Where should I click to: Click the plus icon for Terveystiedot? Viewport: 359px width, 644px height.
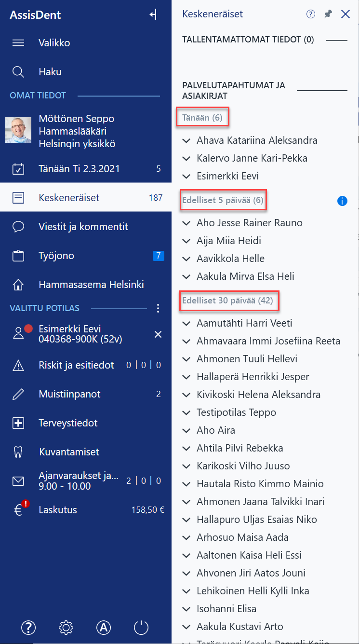[x=18, y=423]
